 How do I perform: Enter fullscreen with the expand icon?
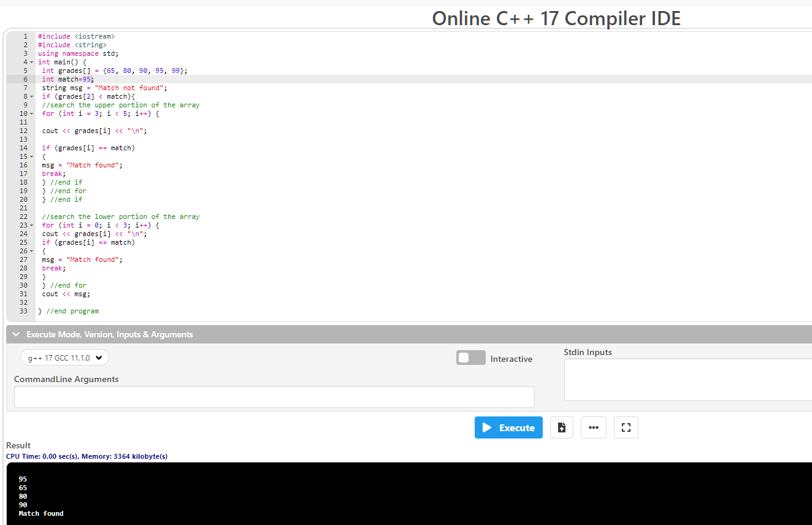coord(626,427)
